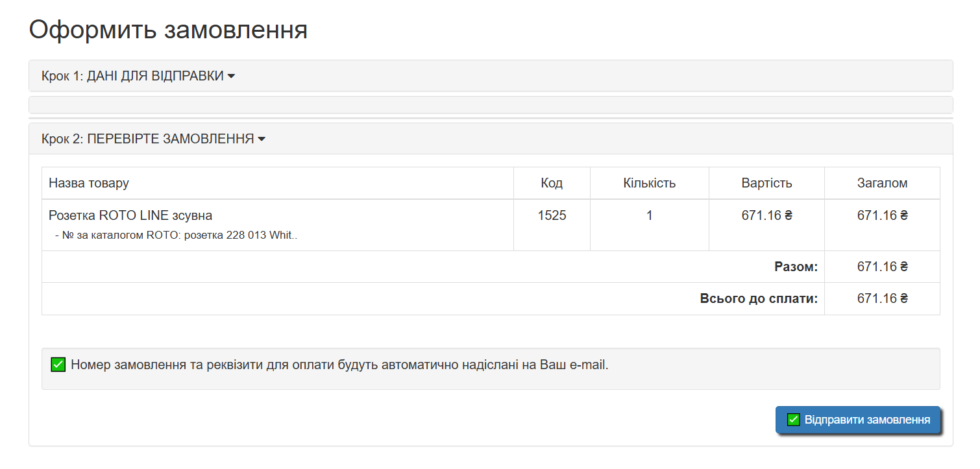This screenshot has height=469, width=980.
Task: Click the hryvnia symbol next to 671.16 in Вартість
Action: pyautogui.click(x=789, y=215)
